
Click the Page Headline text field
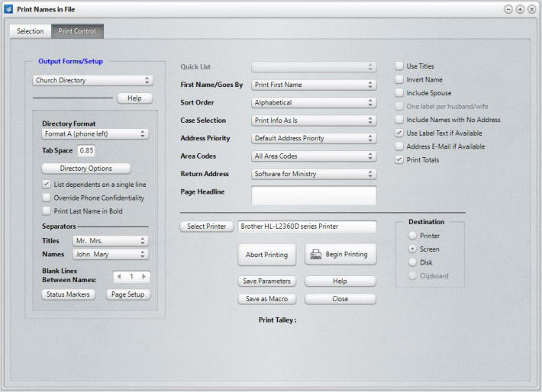(314, 196)
